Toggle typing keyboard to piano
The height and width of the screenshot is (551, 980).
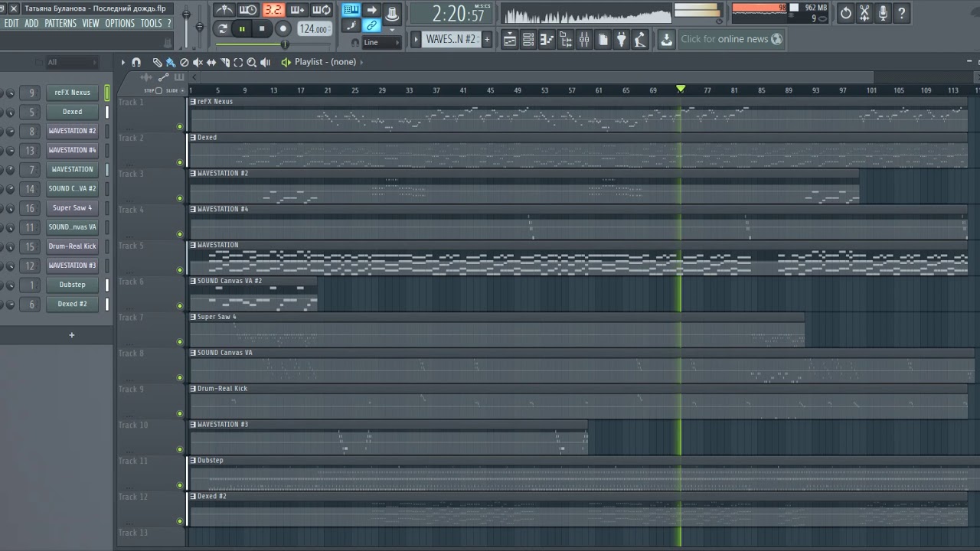pyautogui.click(x=351, y=10)
